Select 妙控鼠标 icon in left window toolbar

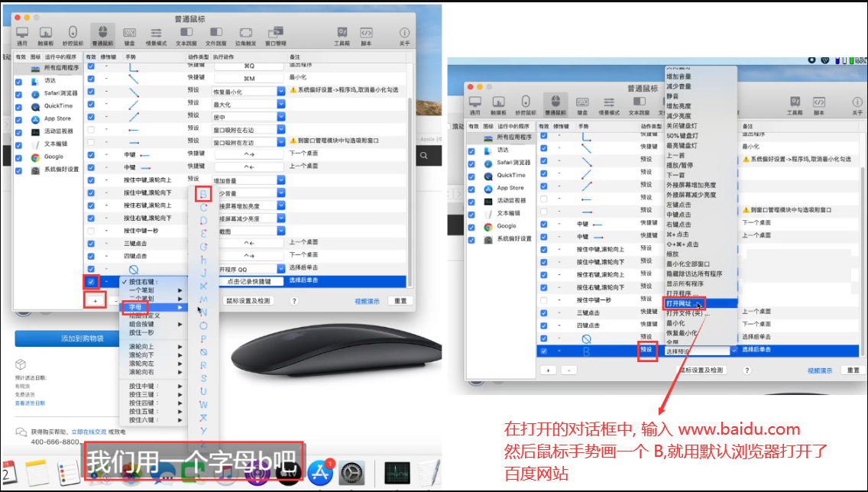[73, 36]
